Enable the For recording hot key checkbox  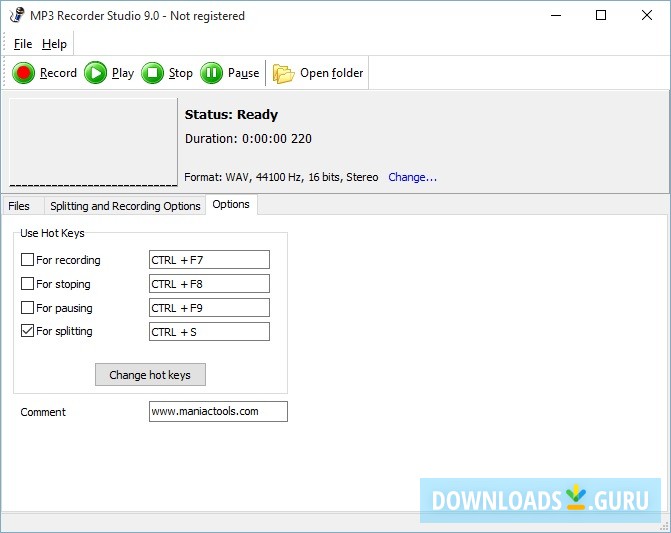tap(27, 260)
